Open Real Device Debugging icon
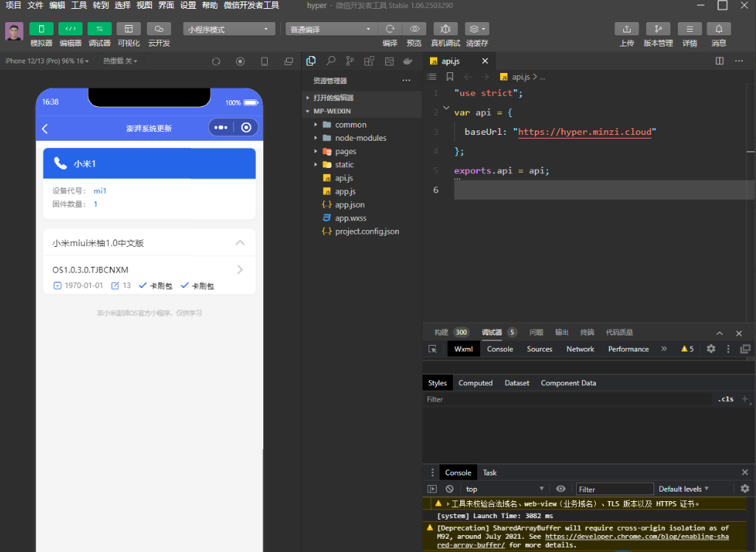The image size is (756, 552). point(445,29)
